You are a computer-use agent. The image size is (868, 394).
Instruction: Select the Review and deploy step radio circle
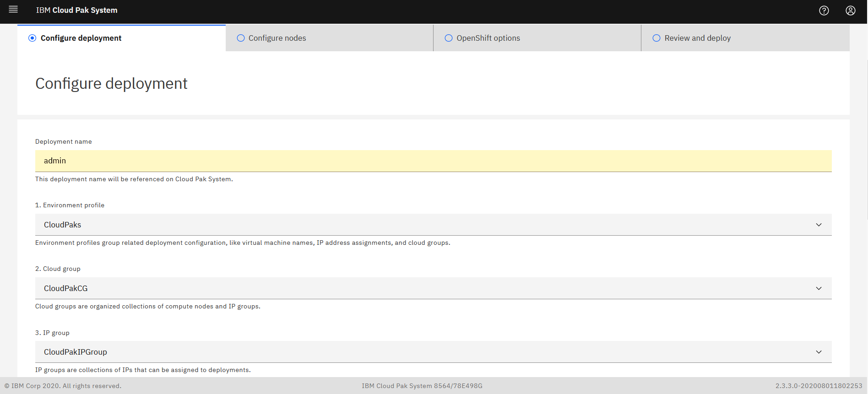(x=656, y=38)
